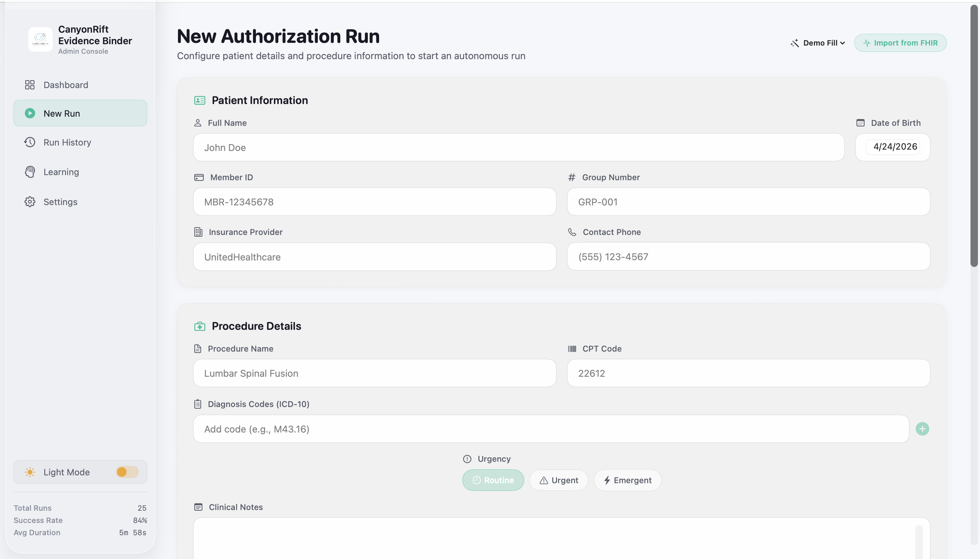Click Import from FHIR button
This screenshot has width=980, height=559.
(x=900, y=43)
